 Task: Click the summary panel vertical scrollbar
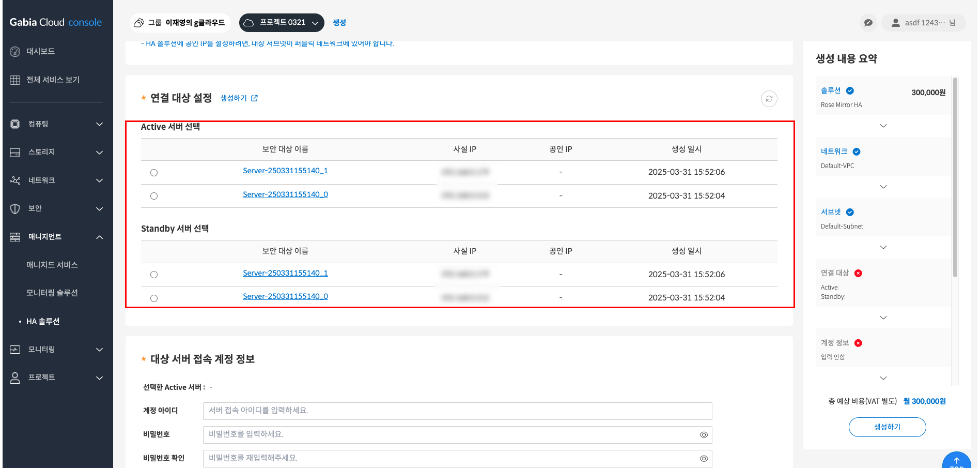click(x=955, y=177)
